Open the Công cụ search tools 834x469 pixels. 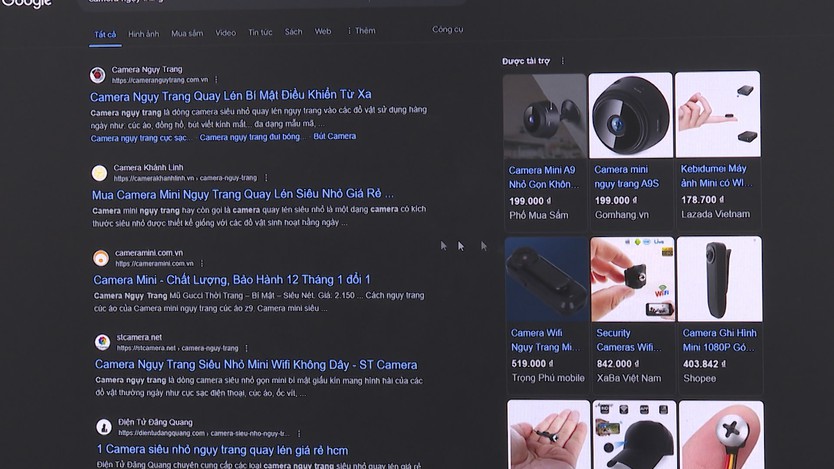447,29
